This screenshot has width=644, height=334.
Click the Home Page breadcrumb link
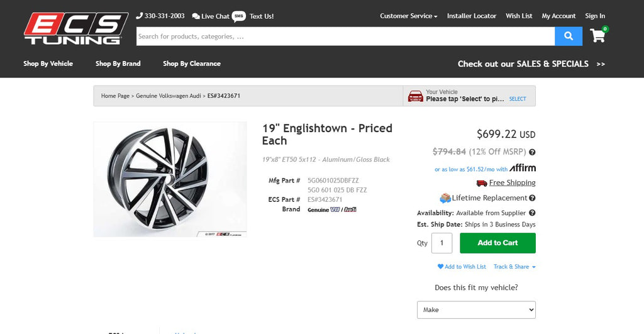tap(115, 96)
